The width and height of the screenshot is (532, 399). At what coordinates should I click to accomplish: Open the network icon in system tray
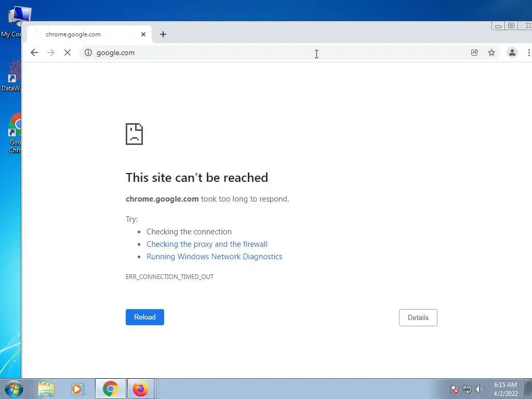point(467,389)
